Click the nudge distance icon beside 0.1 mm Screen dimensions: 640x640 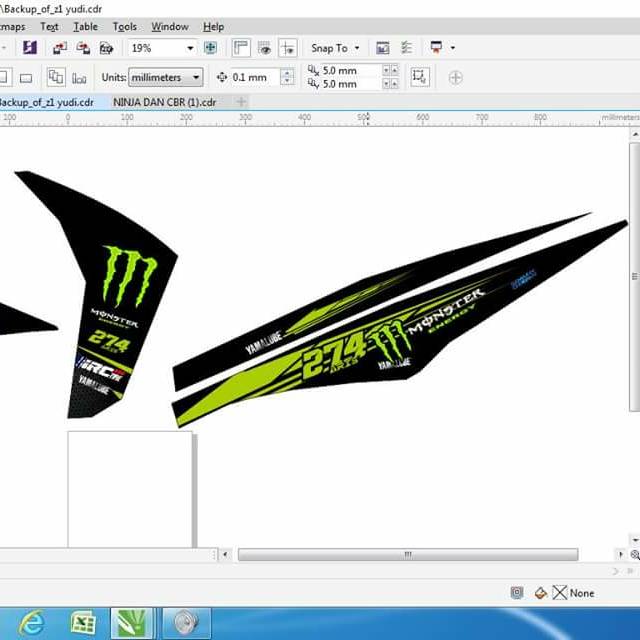click(222, 77)
